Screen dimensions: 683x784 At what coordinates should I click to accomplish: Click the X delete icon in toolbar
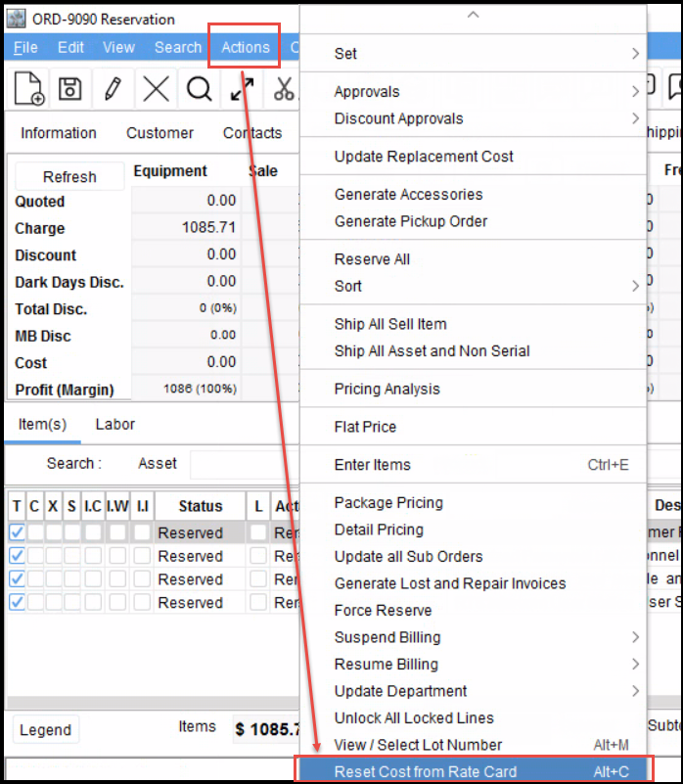point(156,89)
